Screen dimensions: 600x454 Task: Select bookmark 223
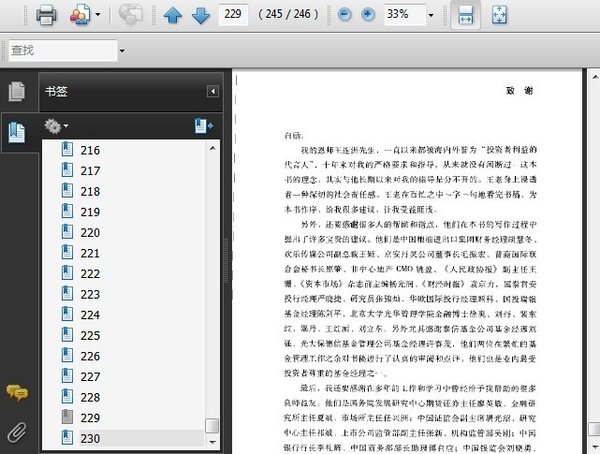(x=90, y=294)
